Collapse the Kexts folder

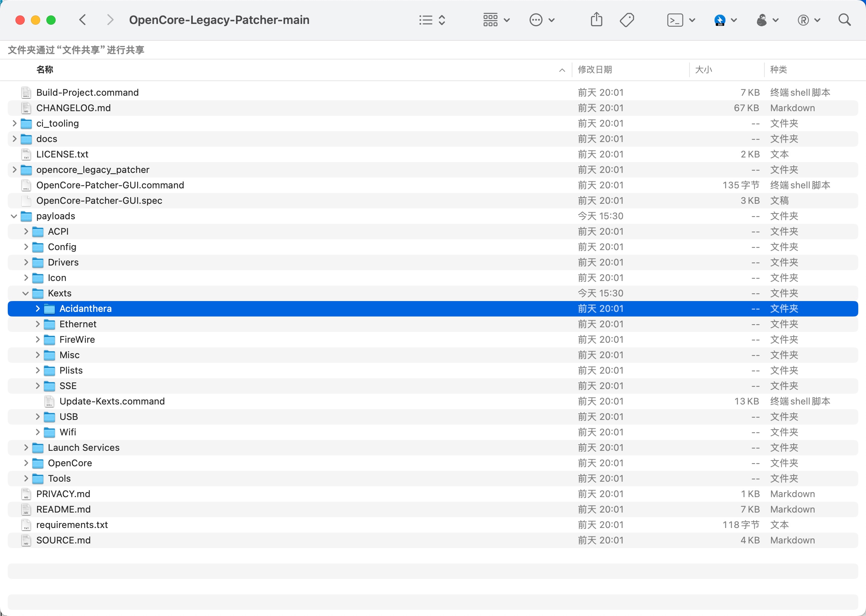tap(26, 293)
